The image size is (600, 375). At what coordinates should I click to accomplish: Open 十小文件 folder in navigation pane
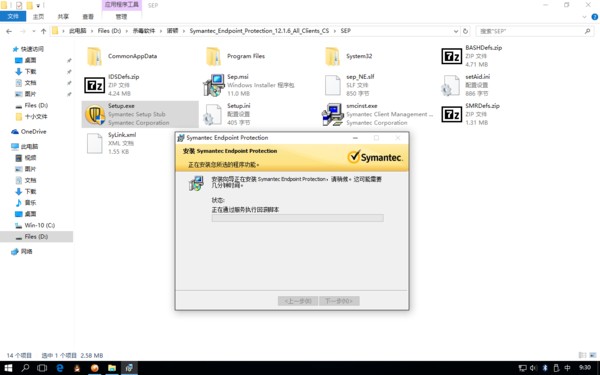(x=36, y=116)
